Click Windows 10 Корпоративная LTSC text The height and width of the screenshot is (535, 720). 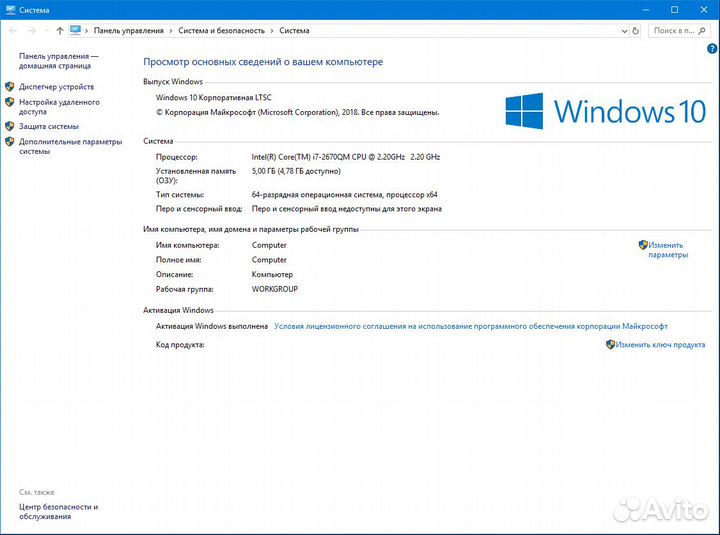214,97
